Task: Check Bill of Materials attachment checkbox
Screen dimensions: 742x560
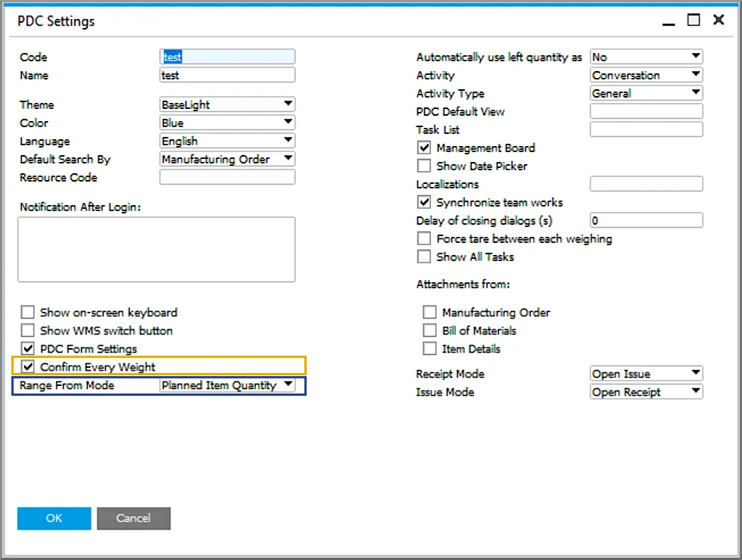Action: 430,330
